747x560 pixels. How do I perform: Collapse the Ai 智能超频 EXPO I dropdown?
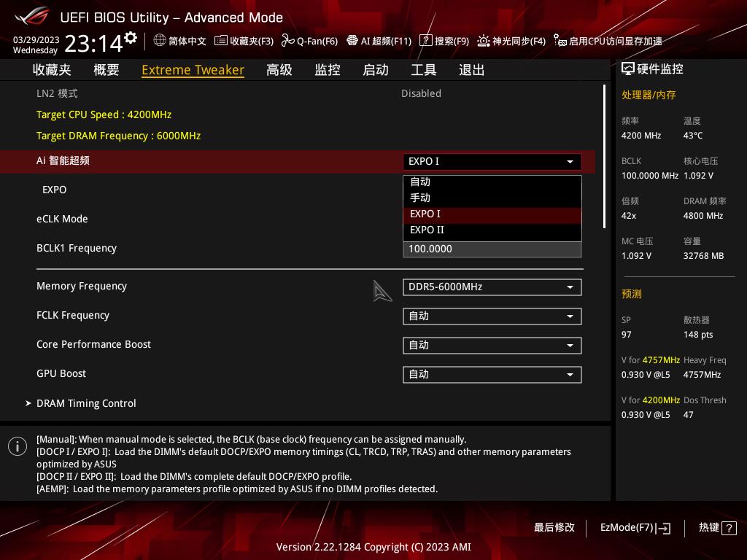click(x=492, y=161)
